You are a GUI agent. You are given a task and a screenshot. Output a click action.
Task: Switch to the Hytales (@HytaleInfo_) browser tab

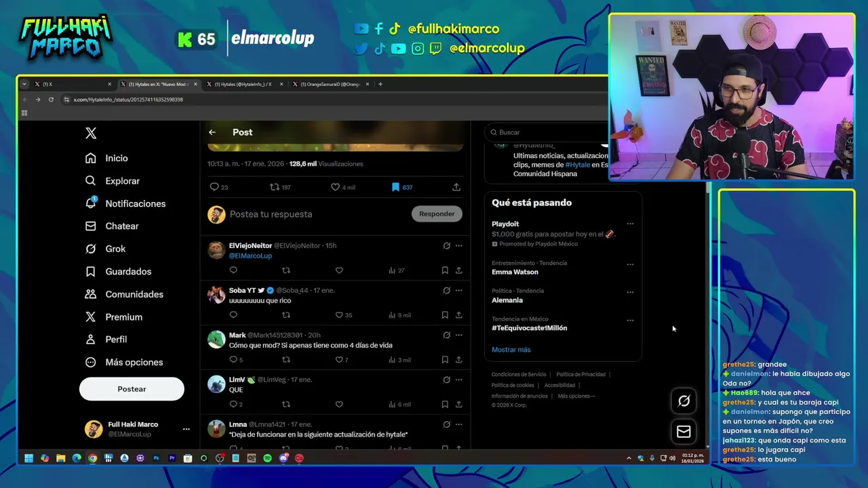pyautogui.click(x=245, y=84)
